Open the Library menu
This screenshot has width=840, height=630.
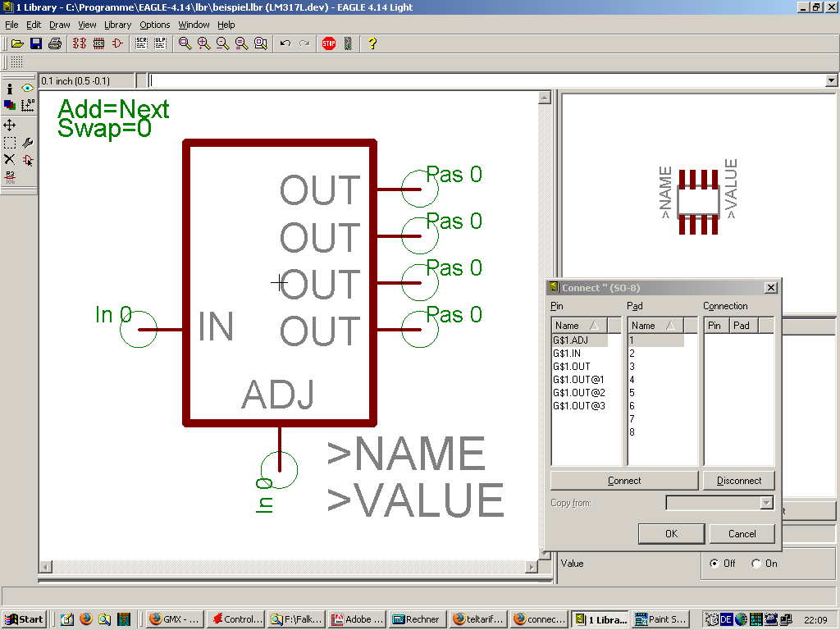tap(117, 25)
